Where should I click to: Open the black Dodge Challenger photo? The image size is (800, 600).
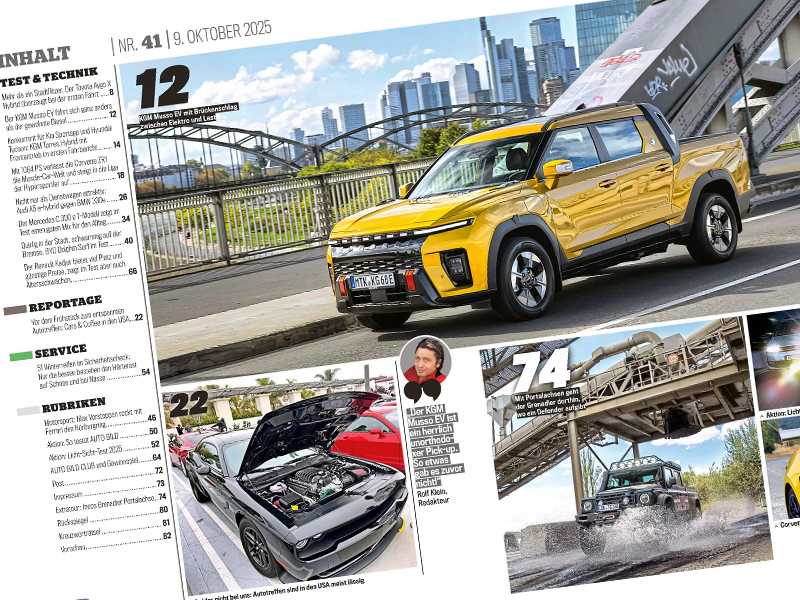tap(290, 480)
